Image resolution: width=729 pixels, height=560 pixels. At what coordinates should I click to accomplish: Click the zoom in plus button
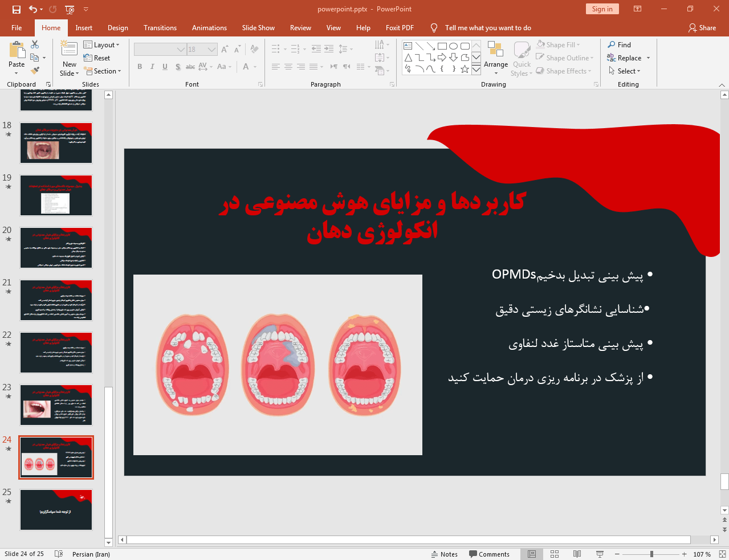[x=684, y=554]
